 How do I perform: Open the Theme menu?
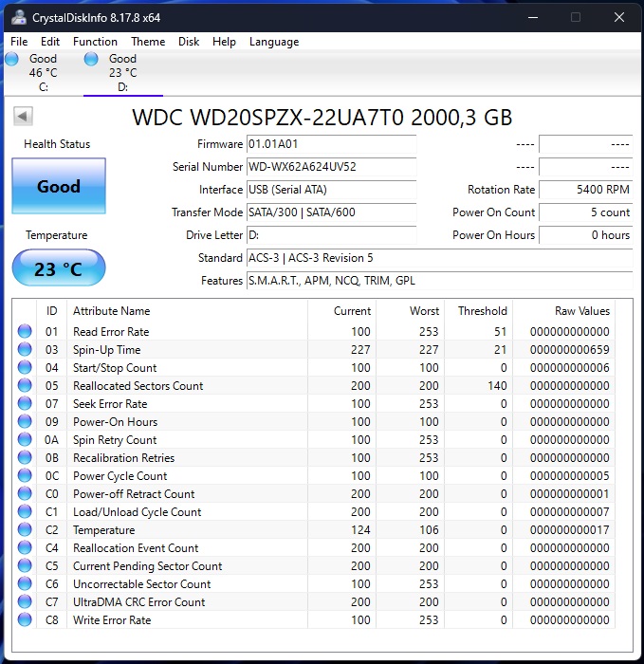[x=148, y=42]
